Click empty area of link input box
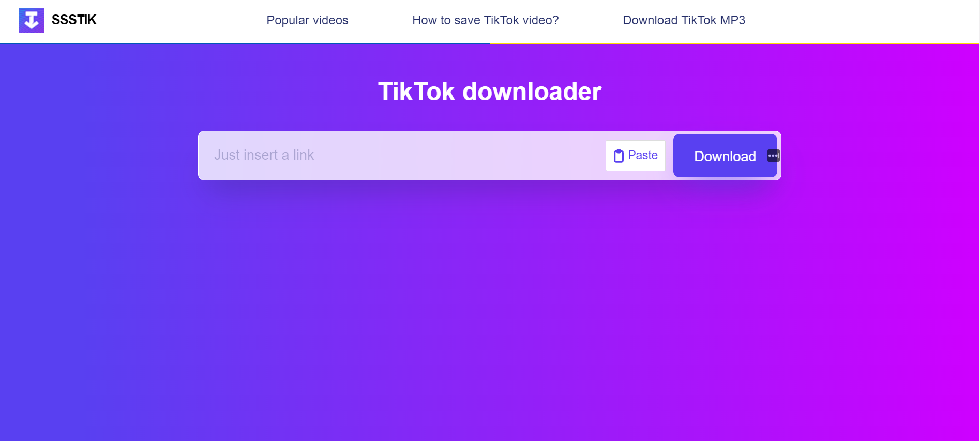The width and height of the screenshot is (980, 441). point(455,156)
